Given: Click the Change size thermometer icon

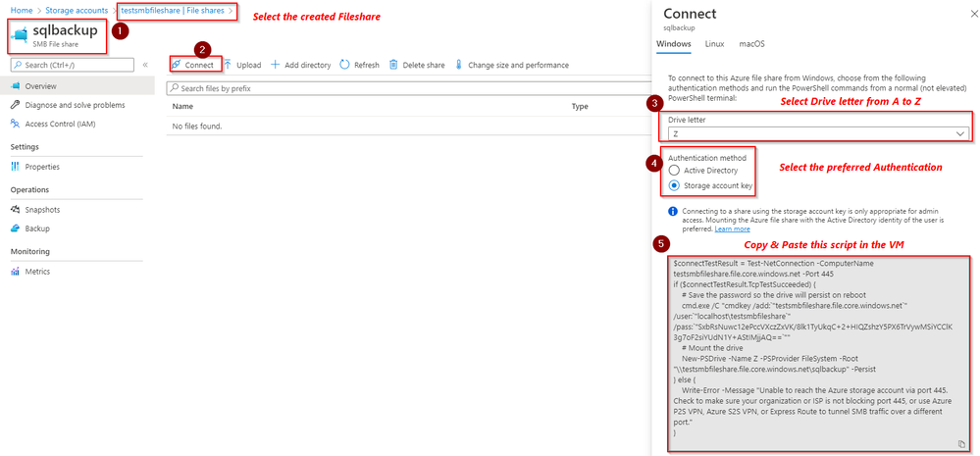Looking at the screenshot, I should (x=459, y=65).
